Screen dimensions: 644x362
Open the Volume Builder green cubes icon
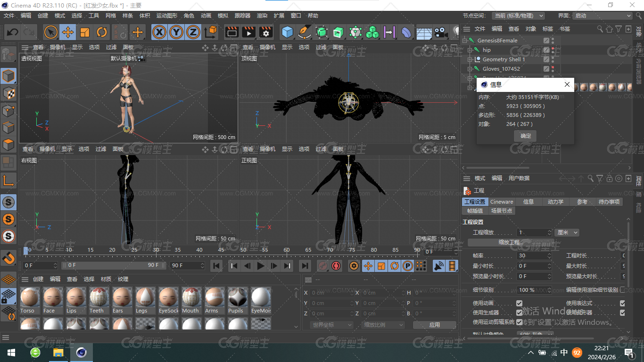tap(372, 33)
